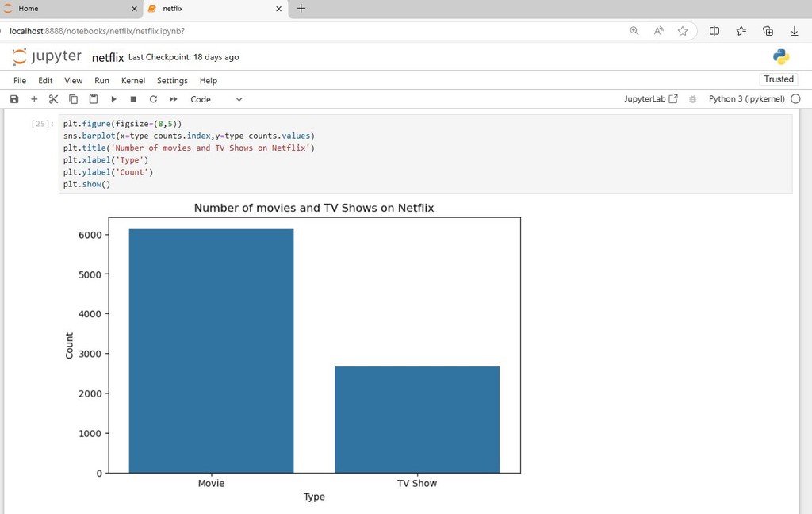Click the cell prompt [25]
This screenshot has height=514, width=812.
(43, 124)
